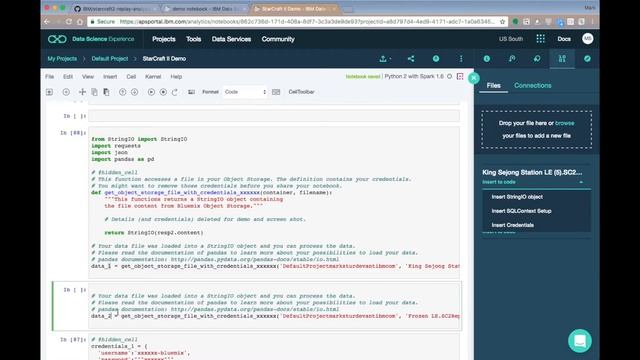Image resolution: width=640 pixels, height=360 pixels.
Task: Click the save notebook toolbar icon
Action: pyautogui.click(x=49, y=92)
